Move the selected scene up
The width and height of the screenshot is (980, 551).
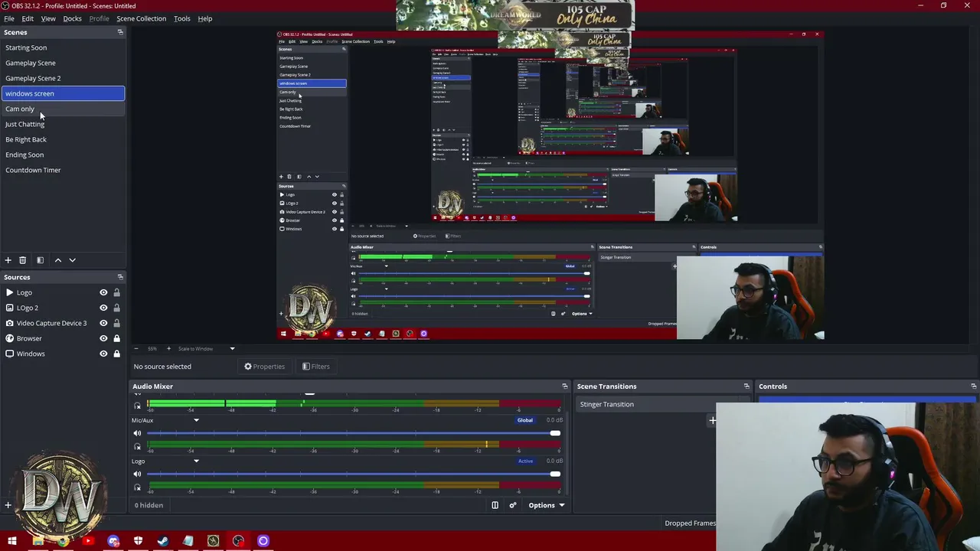pyautogui.click(x=58, y=260)
